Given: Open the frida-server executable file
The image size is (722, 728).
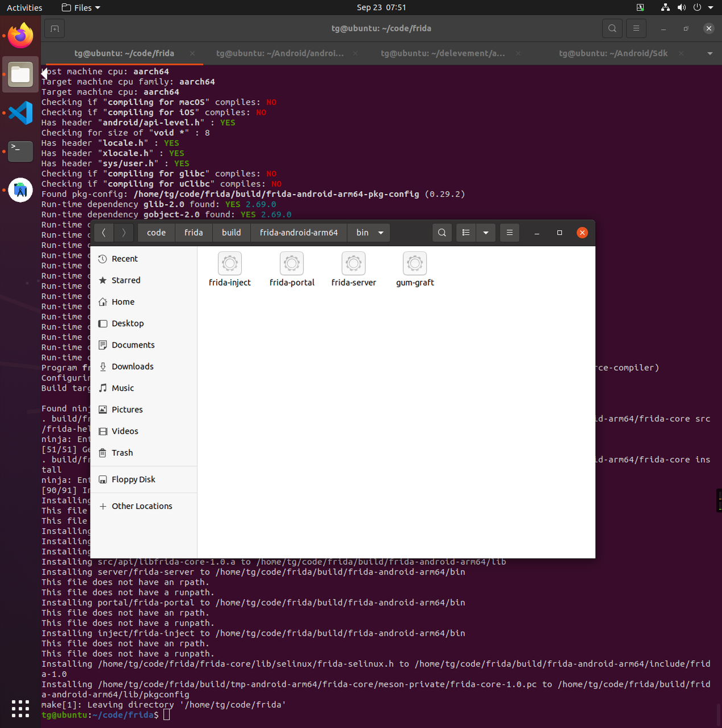Looking at the screenshot, I should pyautogui.click(x=353, y=264).
